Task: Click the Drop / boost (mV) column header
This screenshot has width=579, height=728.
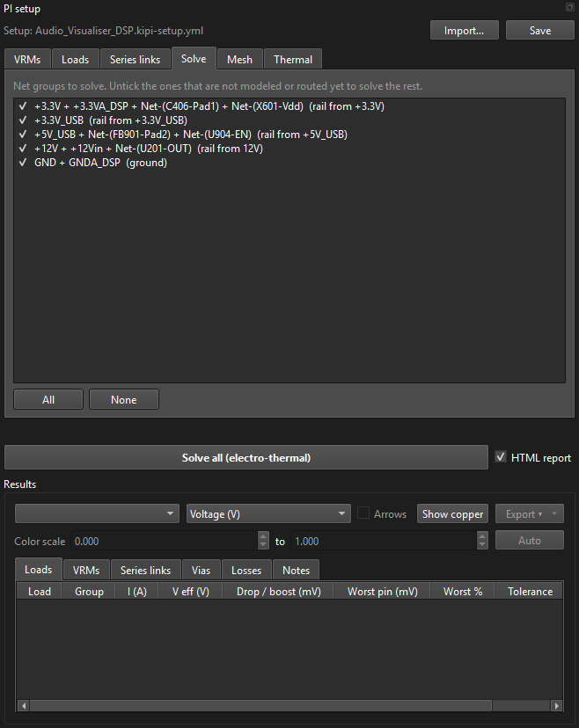Action: pos(278,592)
